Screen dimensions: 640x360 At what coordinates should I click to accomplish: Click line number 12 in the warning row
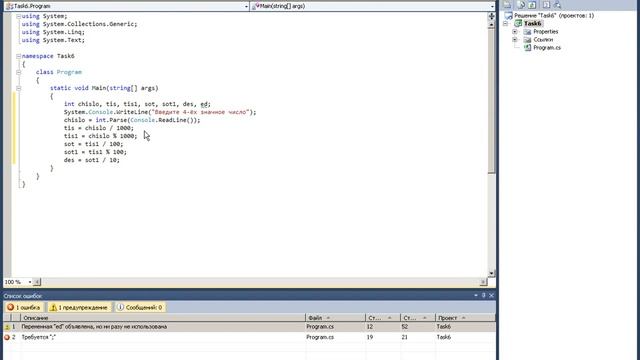coord(370,327)
